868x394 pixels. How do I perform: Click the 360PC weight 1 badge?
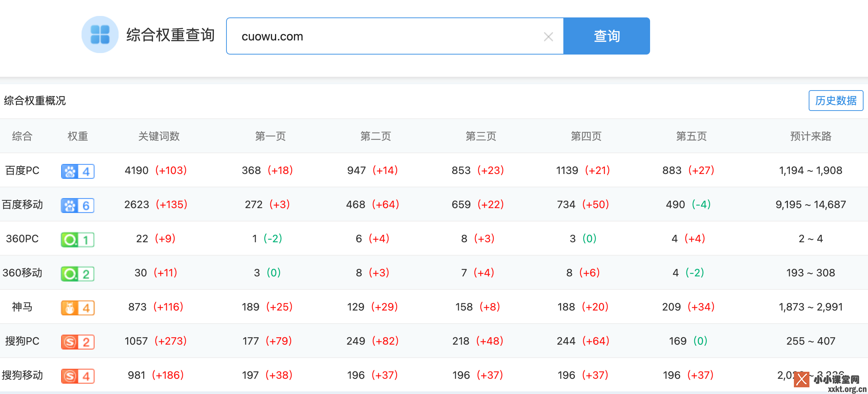(x=78, y=239)
